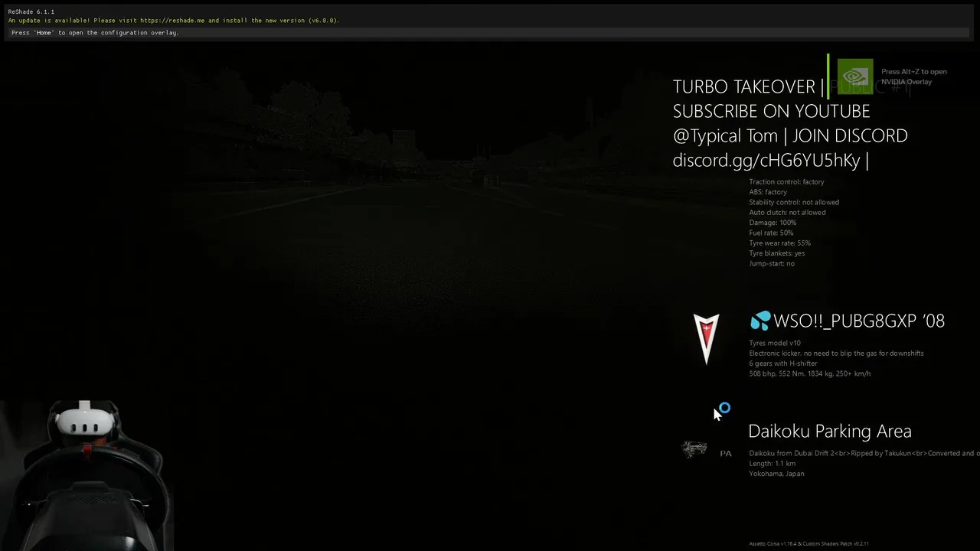Click 'Tyre wear rate: 55%' text
The height and width of the screenshot is (551, 980).
pos(779,243)
